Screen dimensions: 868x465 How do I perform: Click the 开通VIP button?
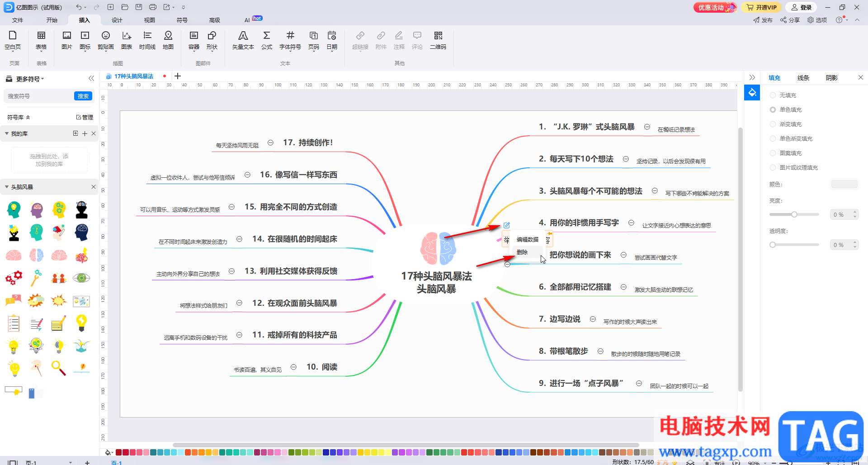(762, 7)
